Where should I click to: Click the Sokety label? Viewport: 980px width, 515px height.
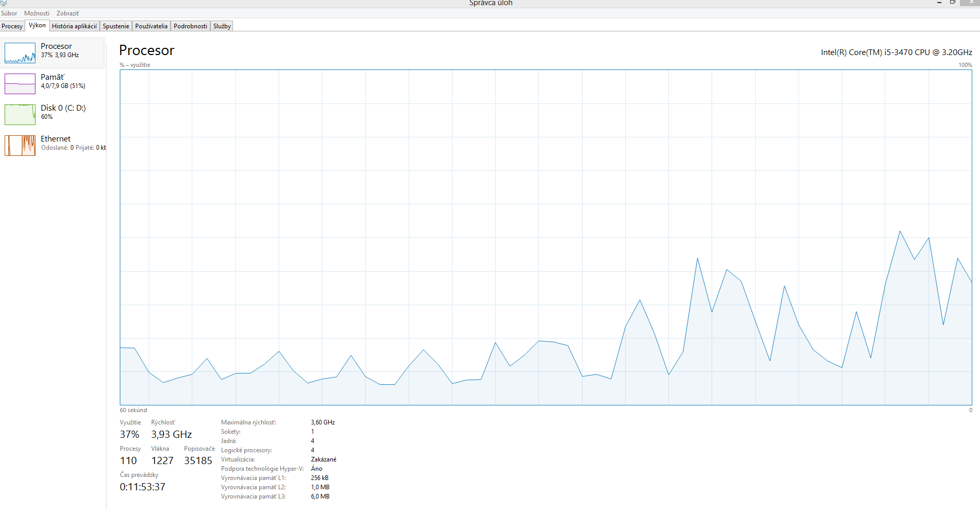[x=231, y=432]
